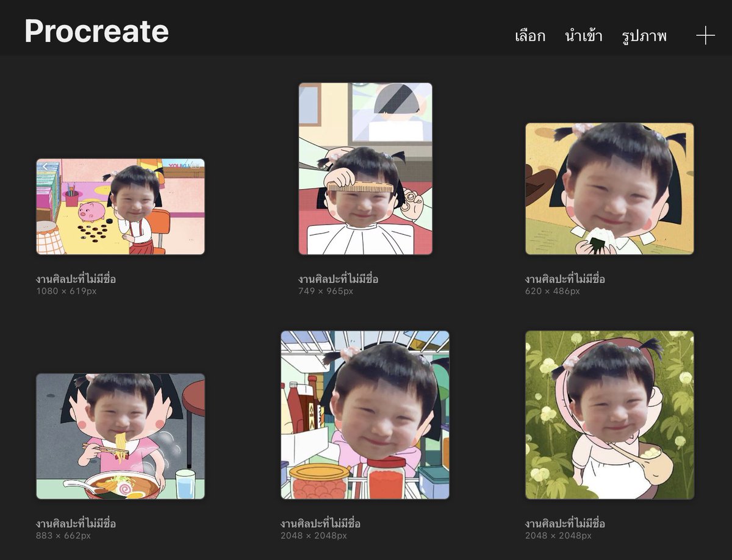
Task: Open the flower field artwork thumbnail
Action: coord(609,415)
